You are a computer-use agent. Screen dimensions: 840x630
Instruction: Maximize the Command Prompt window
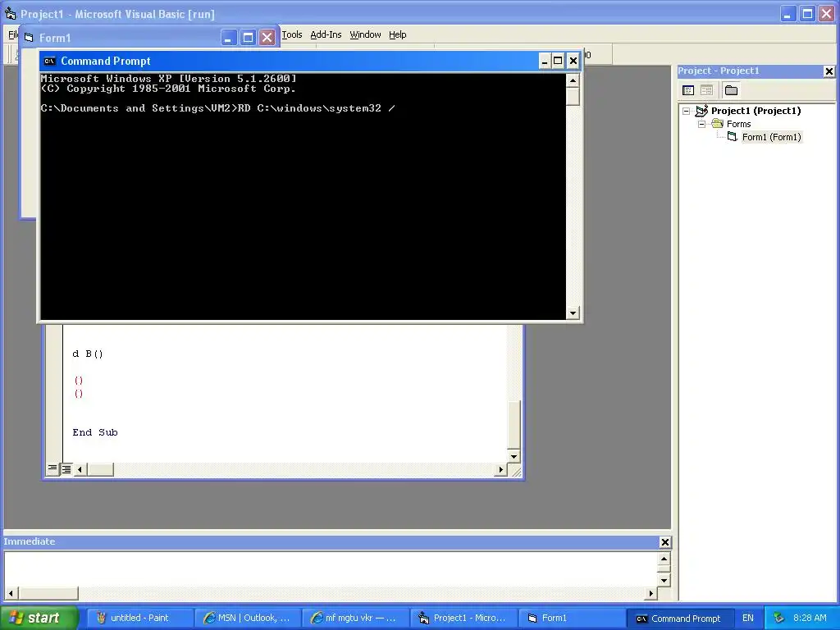coord(558,61)
